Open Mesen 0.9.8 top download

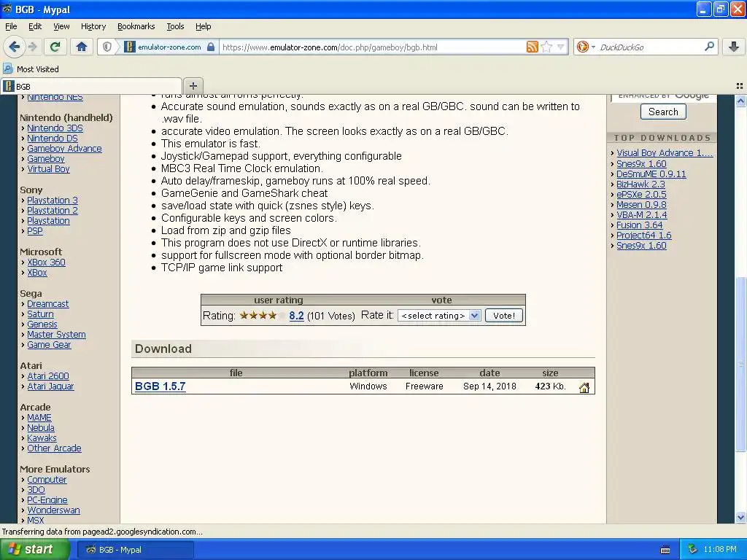641,205
